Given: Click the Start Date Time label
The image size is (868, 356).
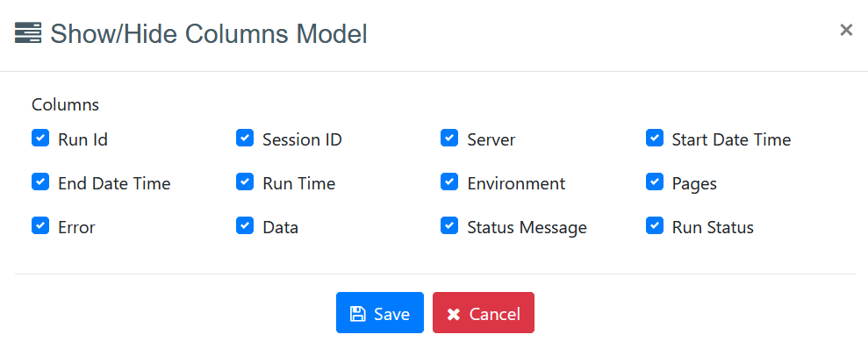Looking at the screenshot, I should pos(731,140).
